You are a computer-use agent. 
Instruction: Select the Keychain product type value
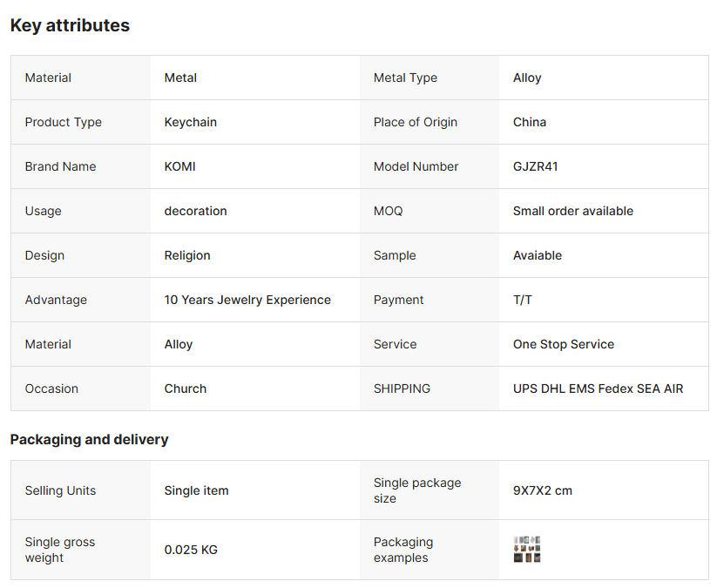190,122
